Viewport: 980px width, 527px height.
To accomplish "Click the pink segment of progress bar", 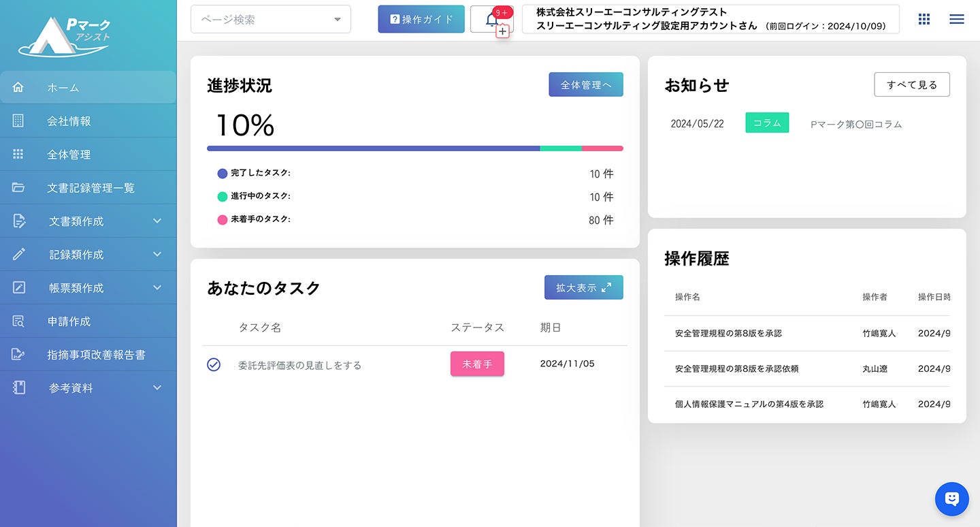I will pos(602,148).
